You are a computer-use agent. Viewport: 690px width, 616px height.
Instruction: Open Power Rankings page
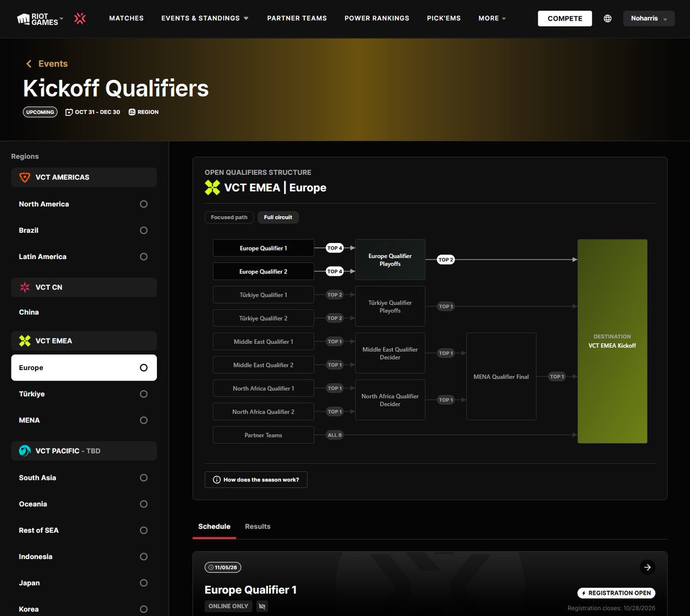(377, 18)
